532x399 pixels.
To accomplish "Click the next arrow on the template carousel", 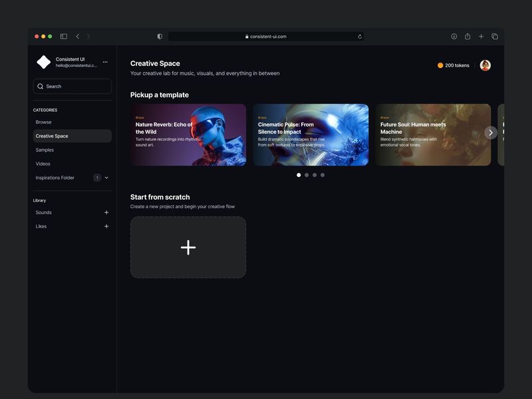I will coord(490,132).
